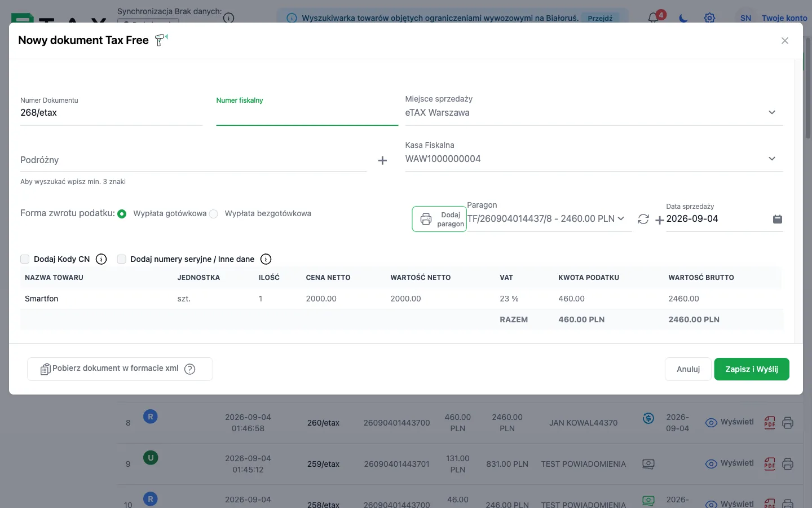Screen dimensions: 812x508
Task: Open notifications bell with badge
Action: [654, 17]
